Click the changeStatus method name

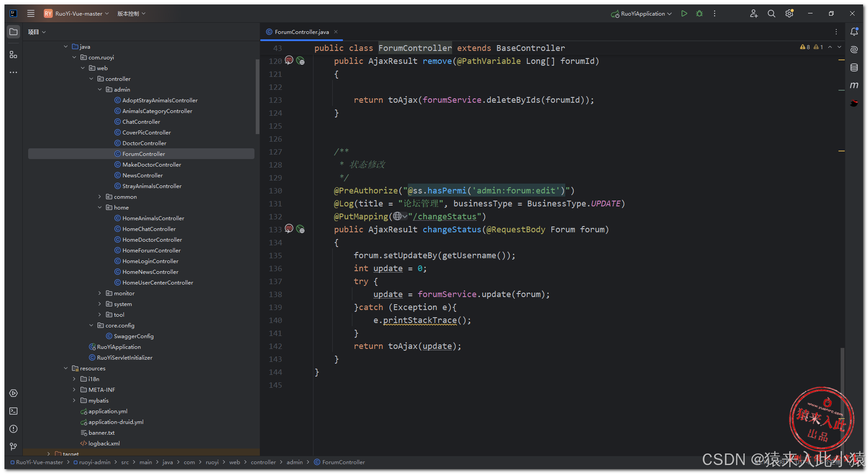pyautogui.click(x=452, y=230)
